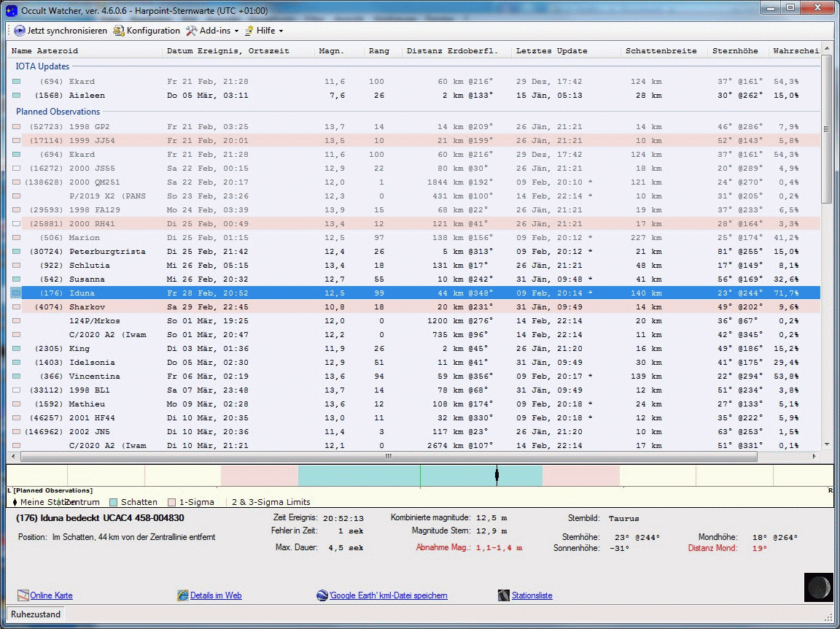Toggle the marker box for (1568) Aisleen
Image resolution: width=840 pixels, height=629 pixels.
tap(16, 96)
